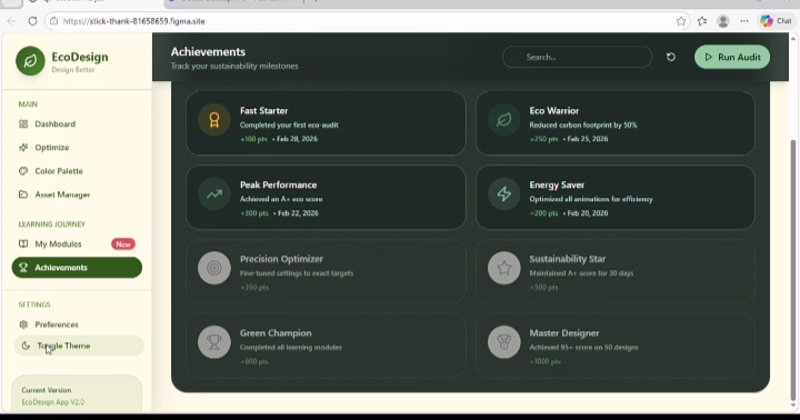Click the browser address bar URL
The image size is (800, 420).
click(134, 21)
